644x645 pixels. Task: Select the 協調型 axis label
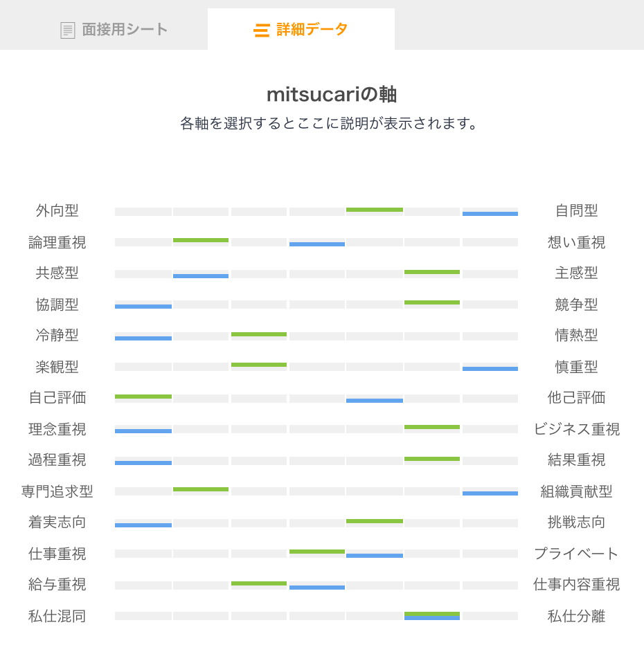point(57,303)
